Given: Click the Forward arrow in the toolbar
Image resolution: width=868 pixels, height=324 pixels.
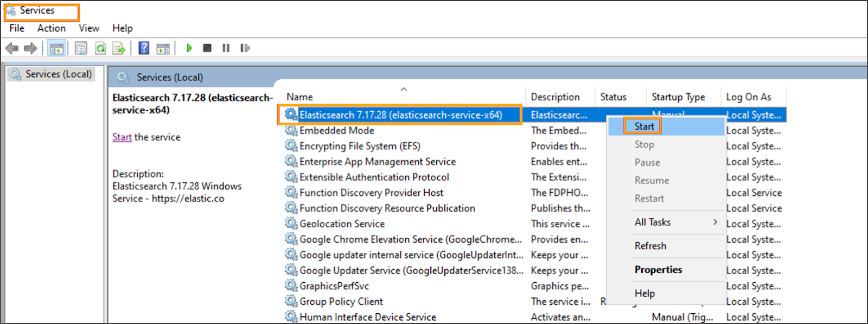Looking at the screenshot, I should pos(31,48).
